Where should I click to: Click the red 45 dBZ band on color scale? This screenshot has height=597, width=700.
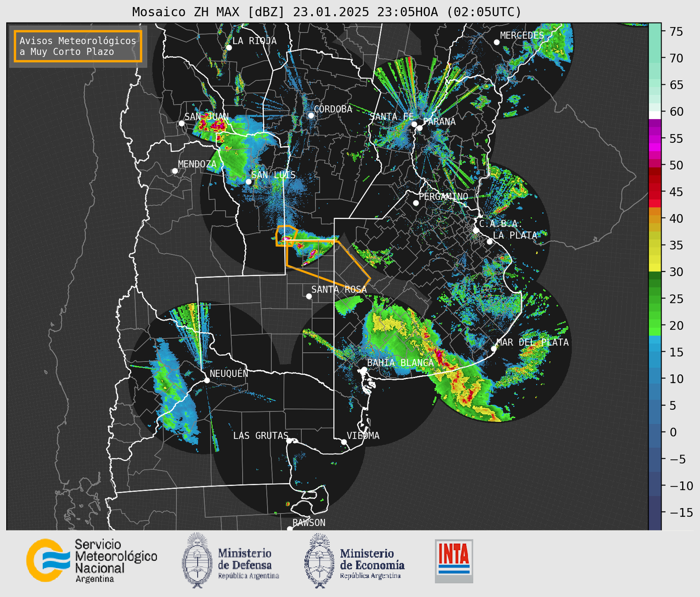pyautogui.click(x=655, y=192)
